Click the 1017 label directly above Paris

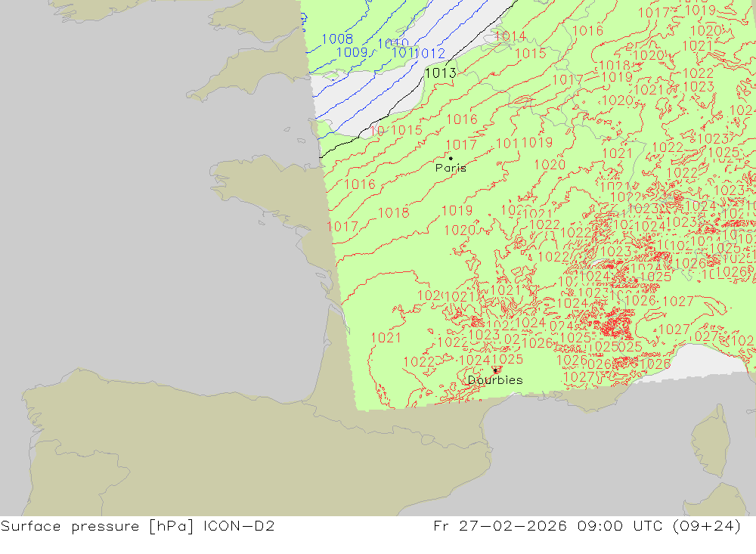461,144
